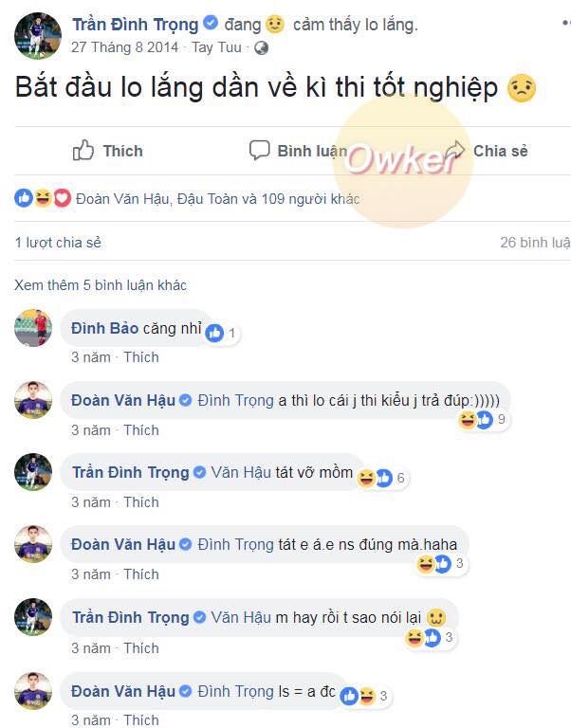Like Đình Bảo's comment via Thích
571x728 pixels.
141,357
